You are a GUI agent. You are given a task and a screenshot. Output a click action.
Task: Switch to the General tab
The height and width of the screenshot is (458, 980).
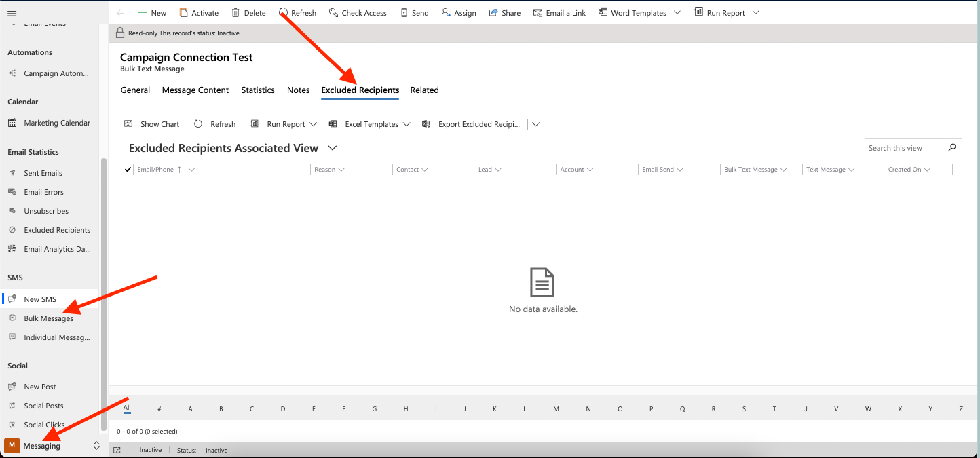coord(135,90)
